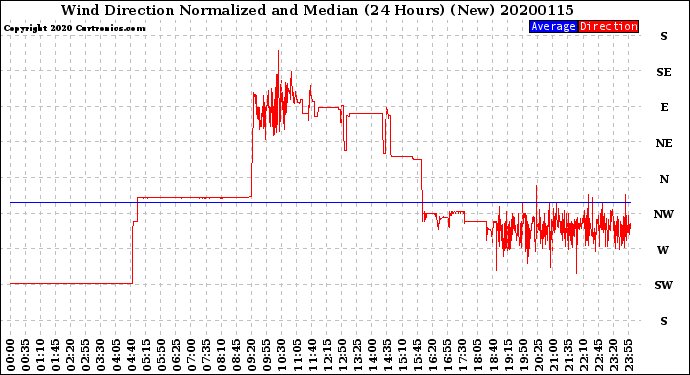690x375 pixels.
Task: Click the 'NW' axis label
Action: (x=664, y=214)
